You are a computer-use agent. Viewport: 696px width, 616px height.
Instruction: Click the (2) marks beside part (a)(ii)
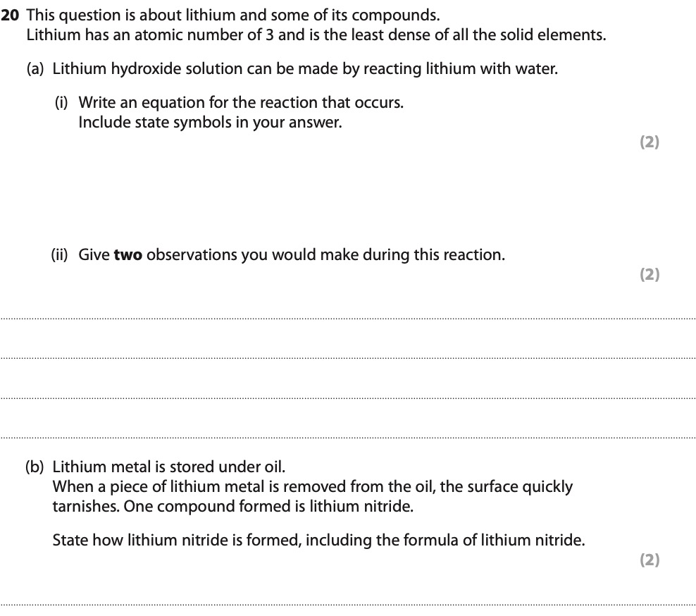tap(649, 275)
